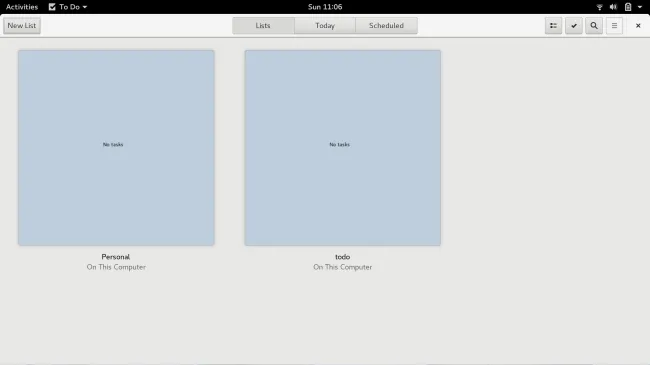Open the clock showing Sun 11:06
Image resolution: width=650 pixels, height=365 pixels.
[x=325, y=7]
